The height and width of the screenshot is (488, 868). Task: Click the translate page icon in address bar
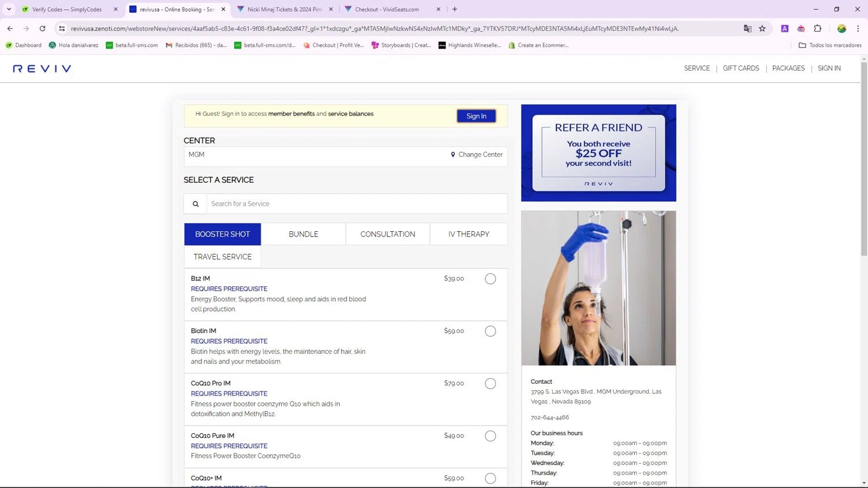[748, 28]
